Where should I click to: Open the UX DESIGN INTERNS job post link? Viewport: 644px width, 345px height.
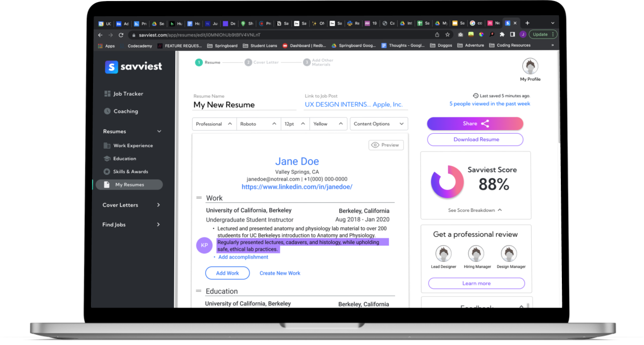[354, 105]
